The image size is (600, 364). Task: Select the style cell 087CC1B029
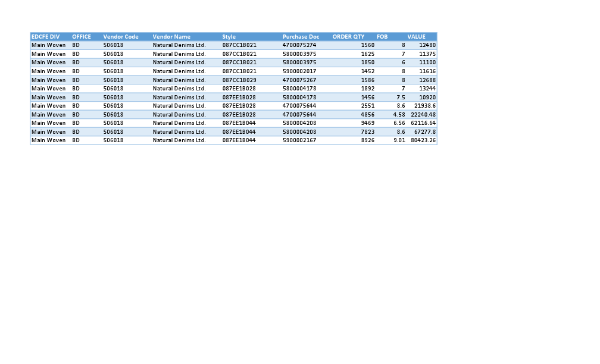pos(238,80)
